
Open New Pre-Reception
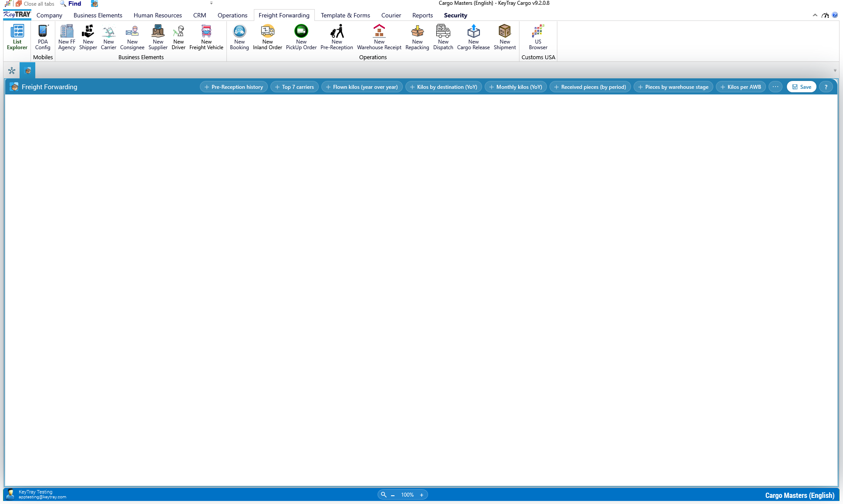click(337, 37)
